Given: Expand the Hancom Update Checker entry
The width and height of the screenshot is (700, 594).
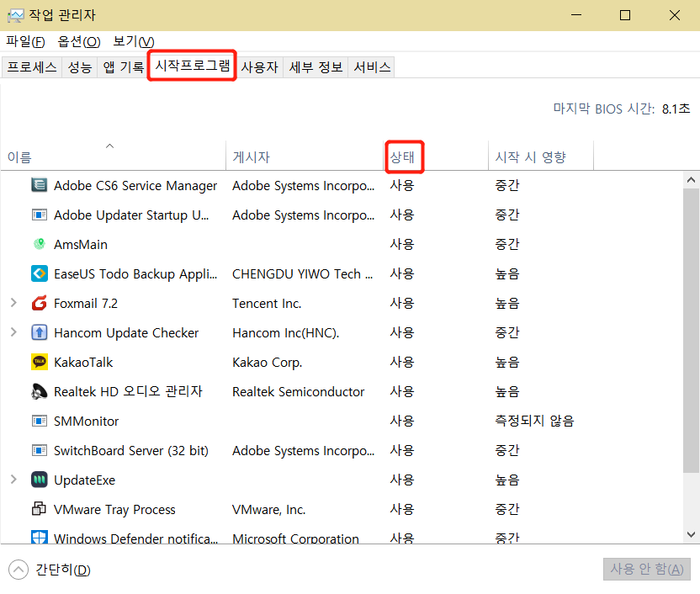Looking at the screenshot, I should click(x=13, y=332).
